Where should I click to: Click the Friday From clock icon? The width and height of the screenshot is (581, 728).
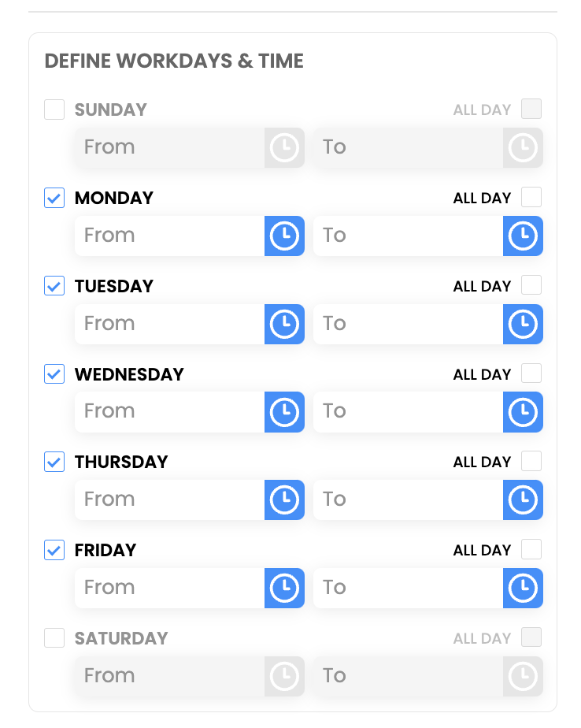[x=284, y=588]
